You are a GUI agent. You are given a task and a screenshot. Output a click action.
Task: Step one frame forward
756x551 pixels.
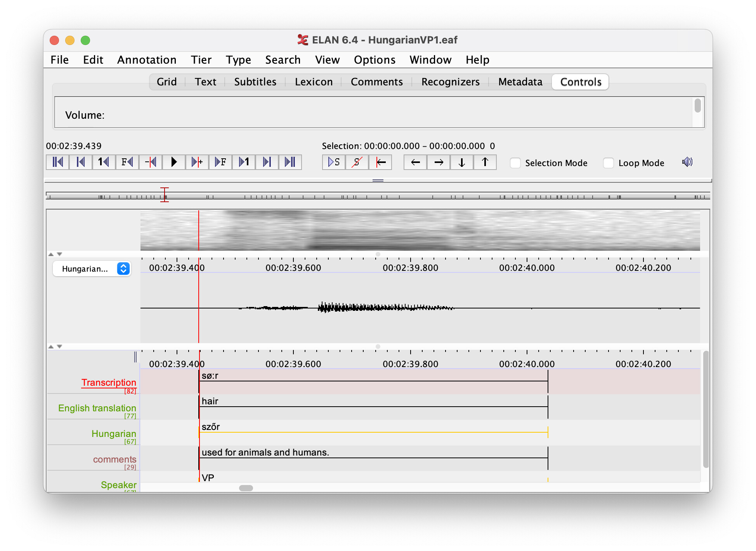(220, 162)
